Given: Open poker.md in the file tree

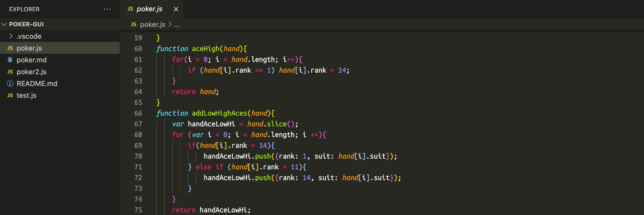Looking at the screenshot, I should tap(31, 60).
